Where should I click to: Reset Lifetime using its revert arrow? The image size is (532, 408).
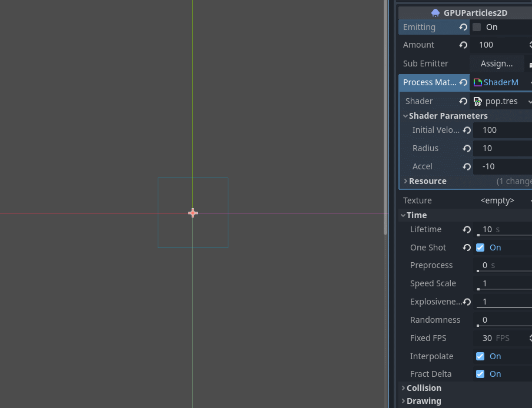[x=467, y=229]
